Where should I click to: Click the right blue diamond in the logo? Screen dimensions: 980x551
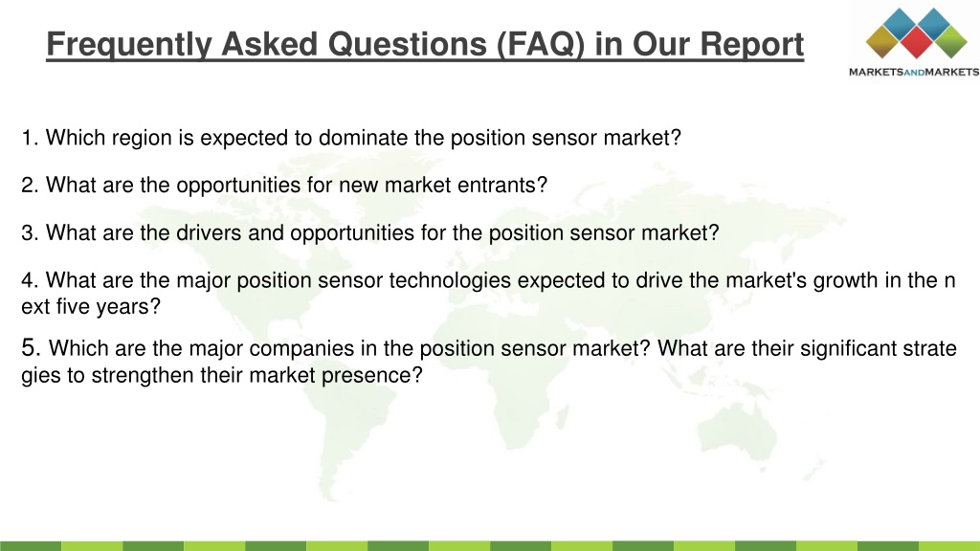tap(934, 24)
